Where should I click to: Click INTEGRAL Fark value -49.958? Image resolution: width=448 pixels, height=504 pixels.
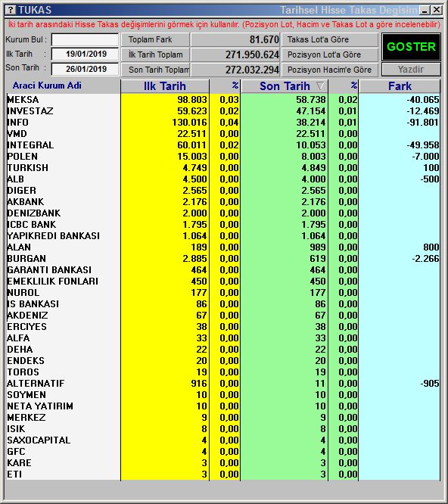tap(422, 145)
